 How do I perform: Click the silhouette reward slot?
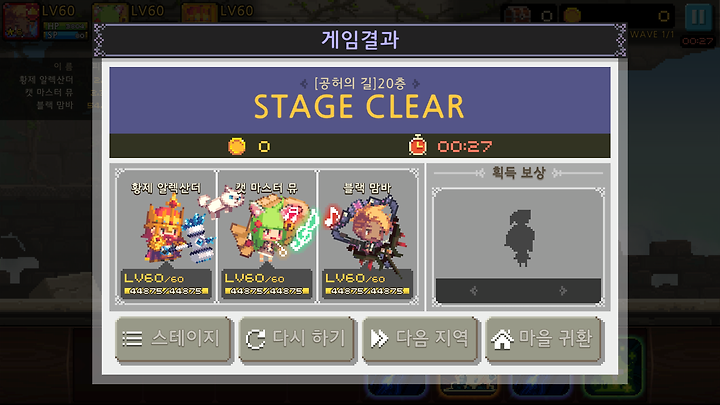518,234
